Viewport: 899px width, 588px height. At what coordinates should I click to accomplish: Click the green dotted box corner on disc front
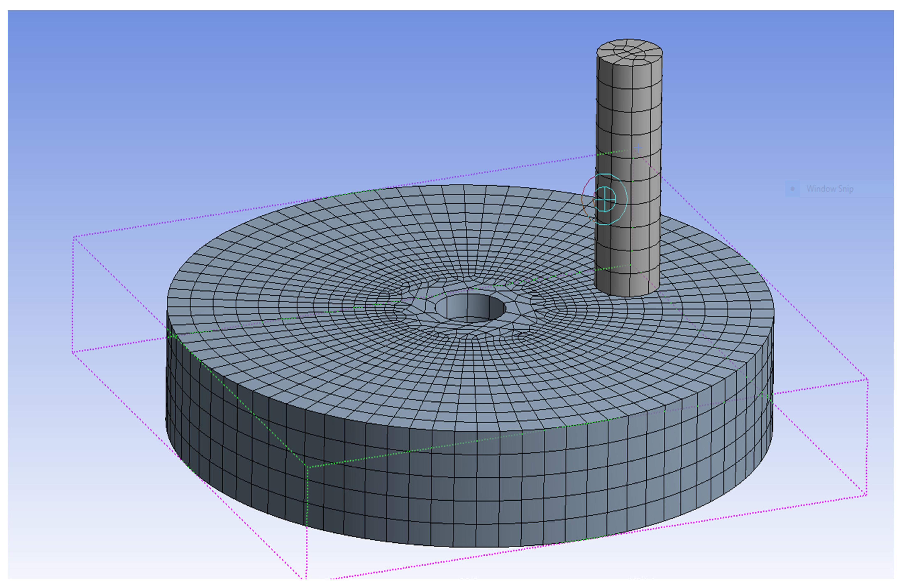point(307,467)
